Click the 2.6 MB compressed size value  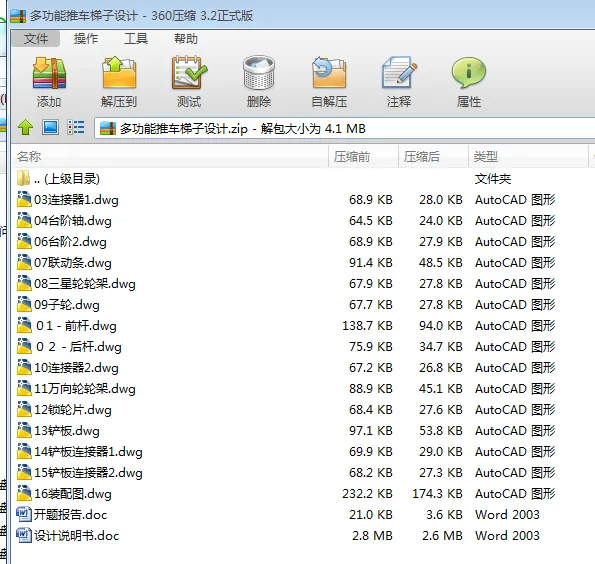click(x=442, y=536)
